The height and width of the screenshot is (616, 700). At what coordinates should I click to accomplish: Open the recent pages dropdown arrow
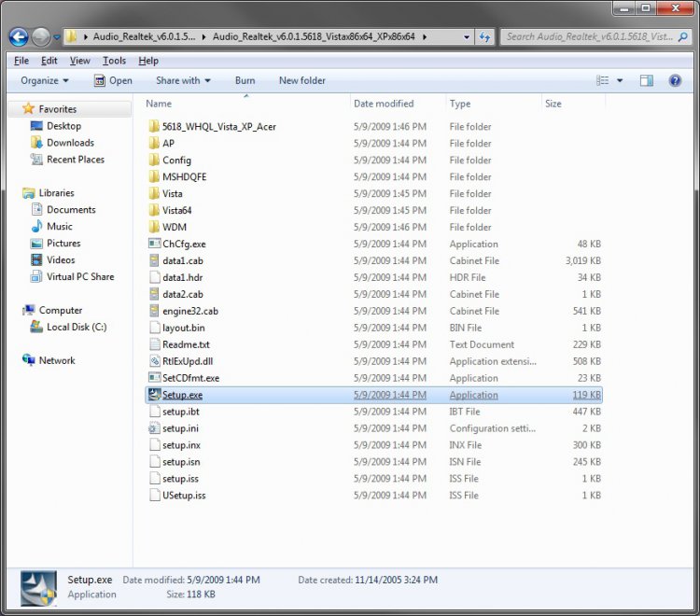point(57,37)
